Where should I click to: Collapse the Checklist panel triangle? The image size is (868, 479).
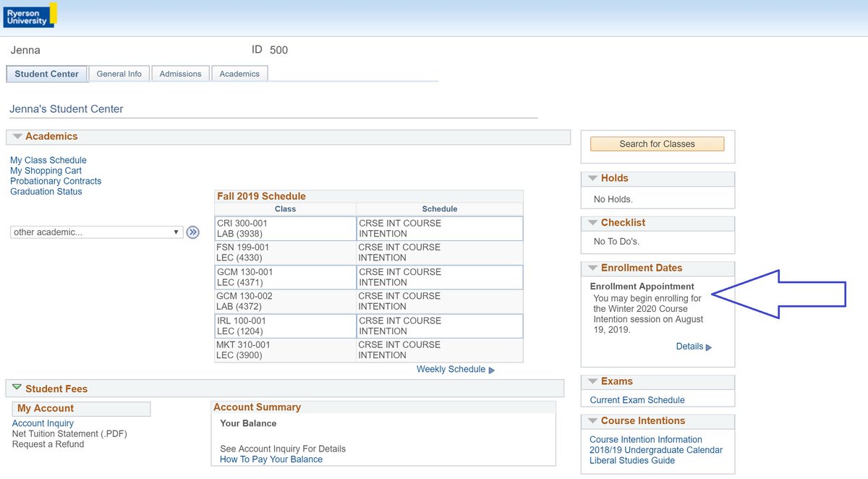point(592,223)
